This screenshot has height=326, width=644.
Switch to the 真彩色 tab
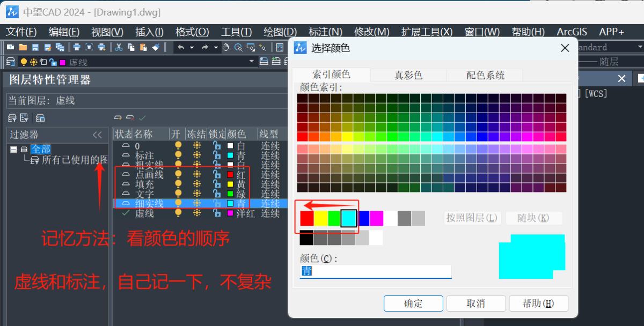coord(408,75)
